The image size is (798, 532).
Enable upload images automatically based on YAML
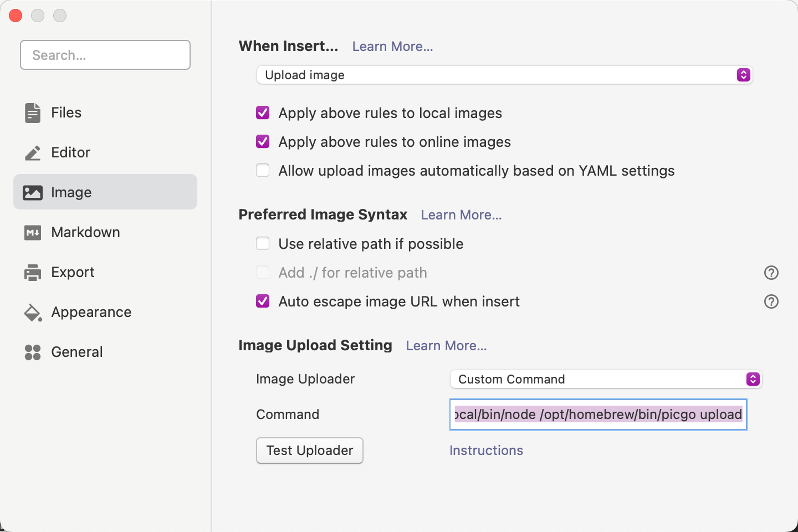pyautogui.click(x=263, y=171)
